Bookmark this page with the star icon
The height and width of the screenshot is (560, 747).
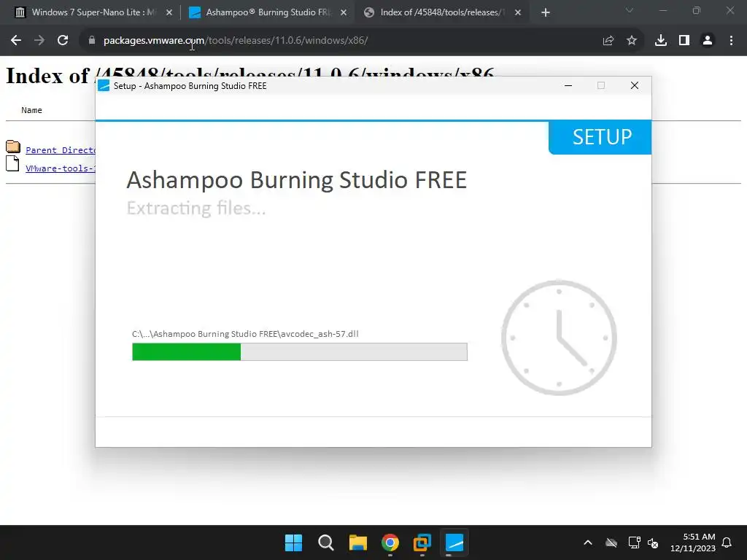632,41
